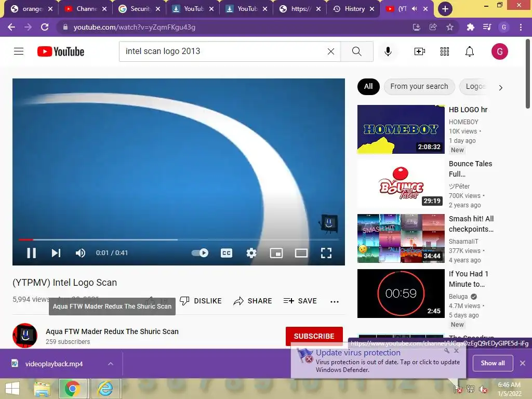This screenshot has width=532, height=399.
Task: Open the more actions ellipsis menu
Action: point(335,301)
